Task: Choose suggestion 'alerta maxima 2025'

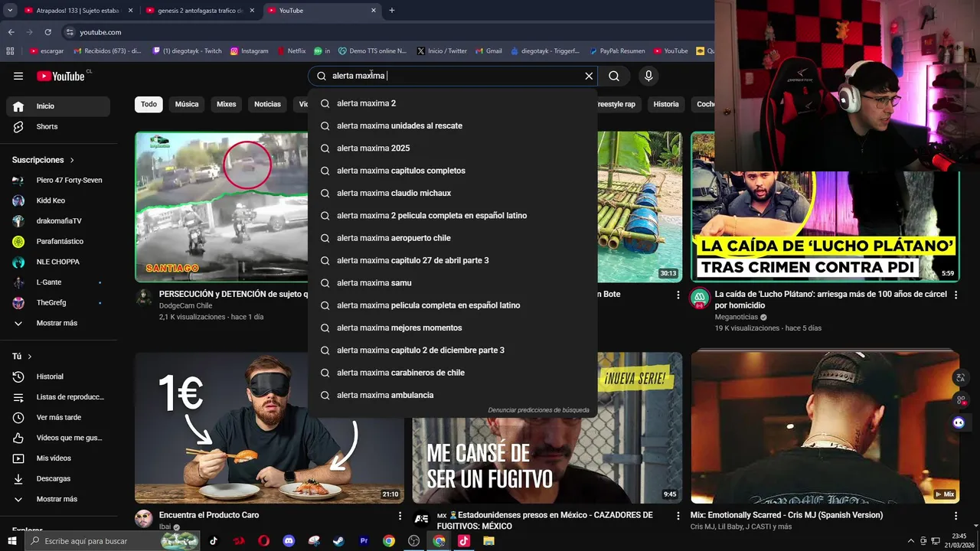Action: click(452, 148)
